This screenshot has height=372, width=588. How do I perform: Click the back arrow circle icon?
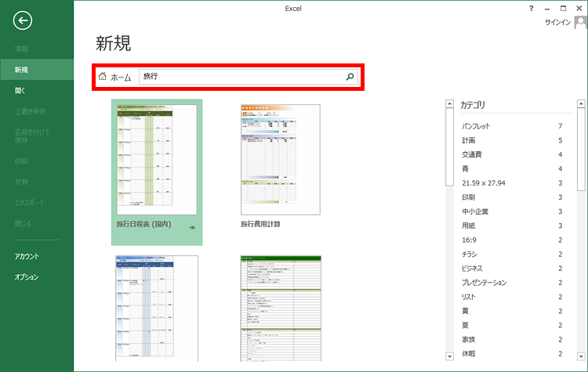click(x=23, y=21)
